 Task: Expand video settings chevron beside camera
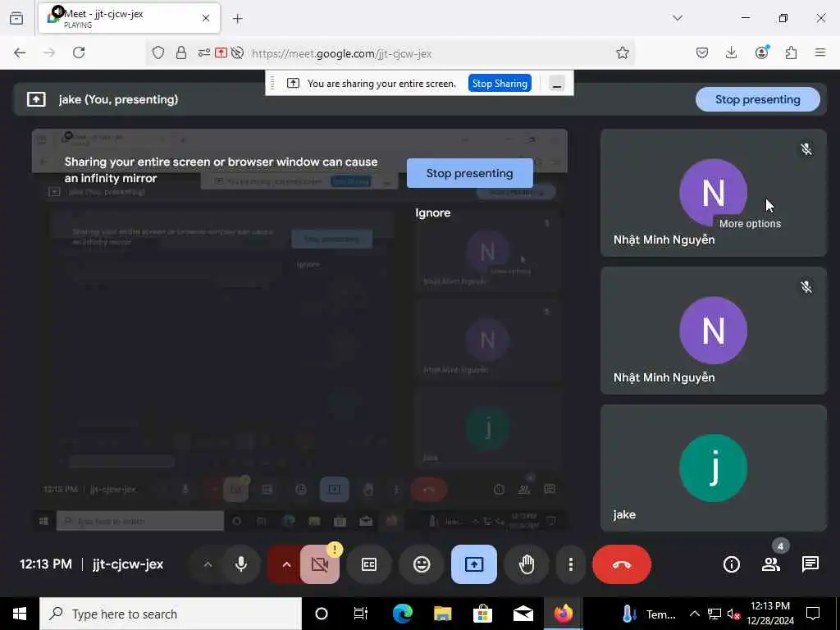(286, 564)
